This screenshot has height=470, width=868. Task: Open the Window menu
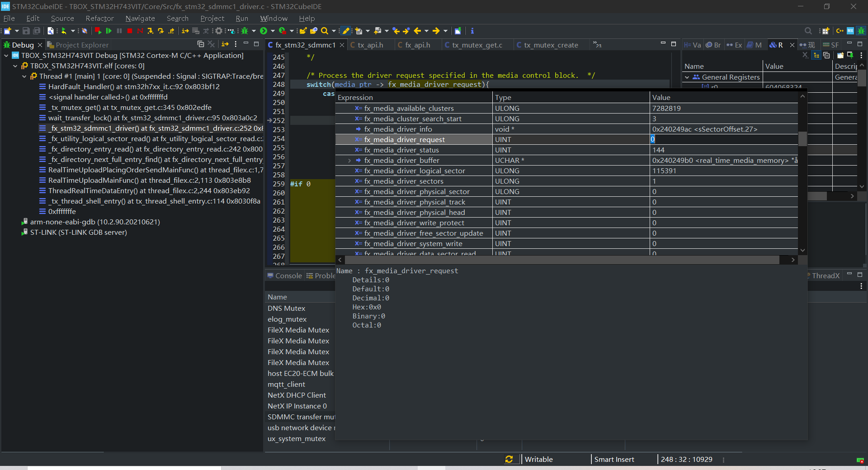(273, 19)
